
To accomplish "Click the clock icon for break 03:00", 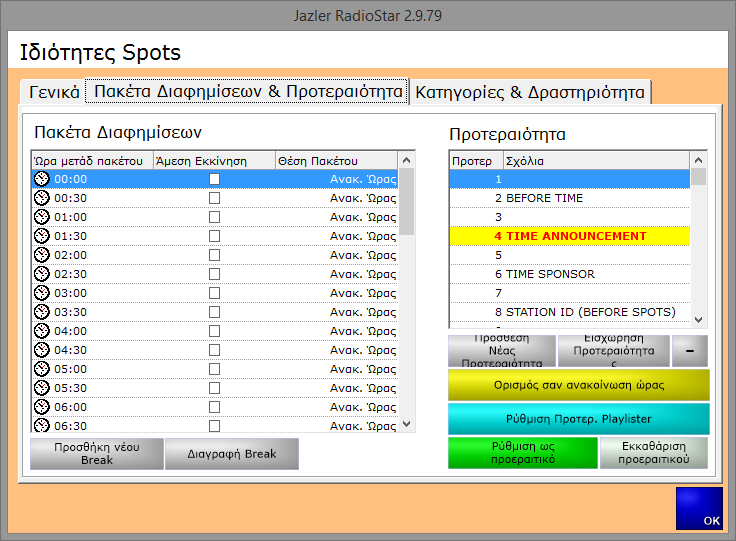I will [42, 293].
